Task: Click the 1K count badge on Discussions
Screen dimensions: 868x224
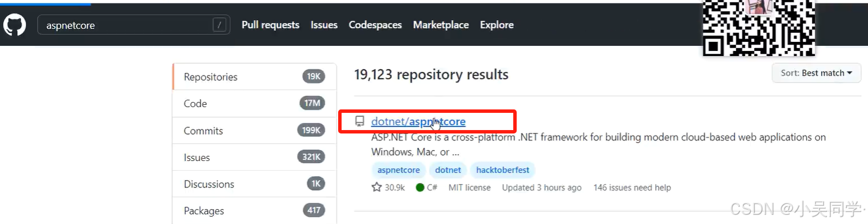Action: [x=315, y=184]
